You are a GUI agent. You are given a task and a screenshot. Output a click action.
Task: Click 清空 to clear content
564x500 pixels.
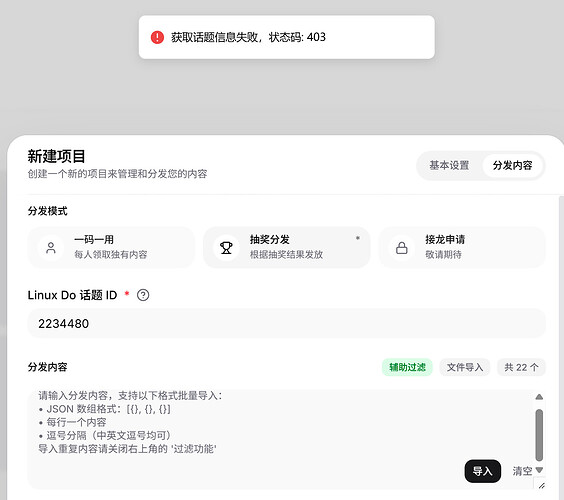tap(522, 471)
